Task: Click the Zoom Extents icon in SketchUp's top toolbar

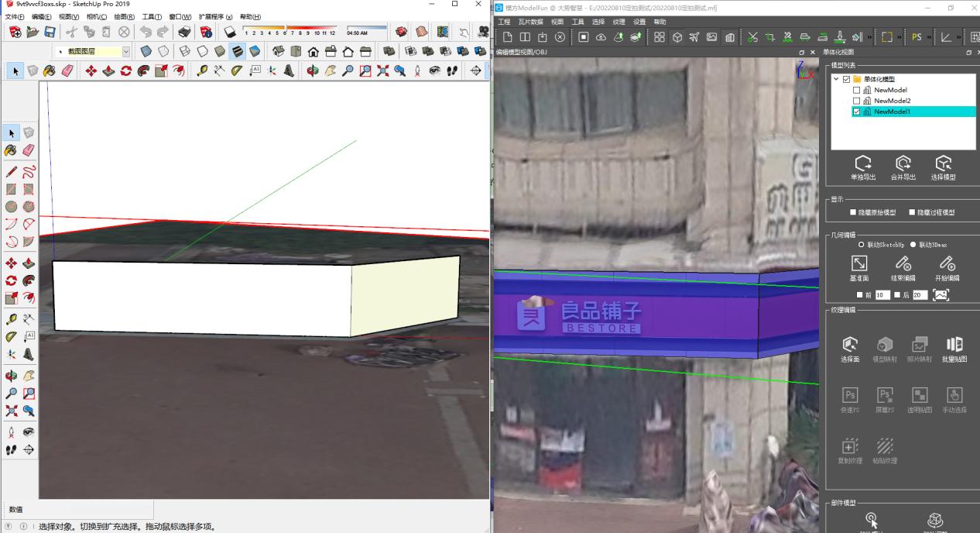Action: point(382,71)
